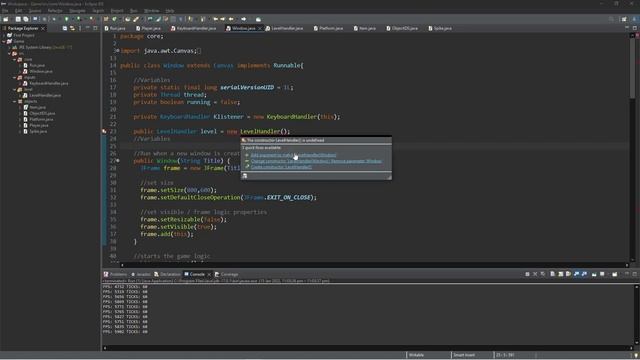Open the Javadoc tab
Screen dimensions: 640x360
point(141,274)
